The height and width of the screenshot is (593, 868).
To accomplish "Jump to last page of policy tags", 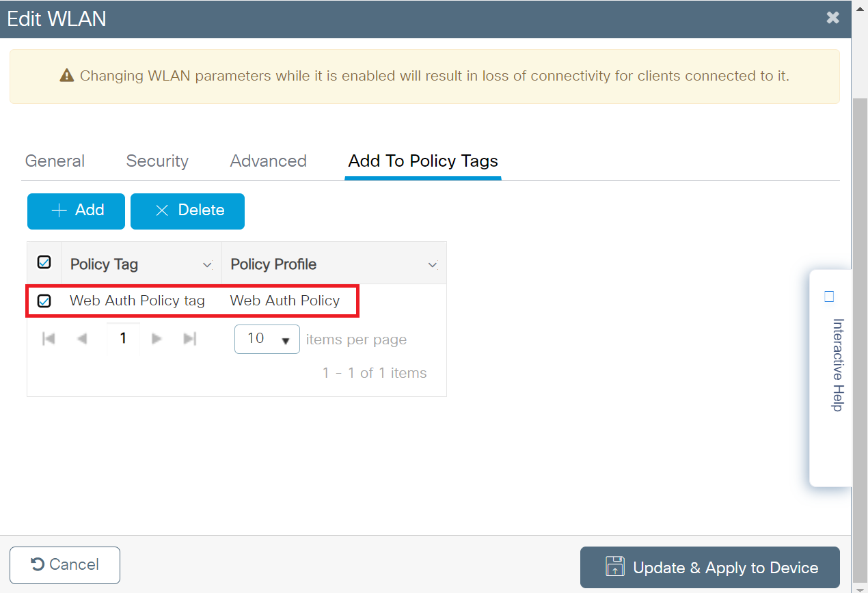I will (x=190, y=339).
